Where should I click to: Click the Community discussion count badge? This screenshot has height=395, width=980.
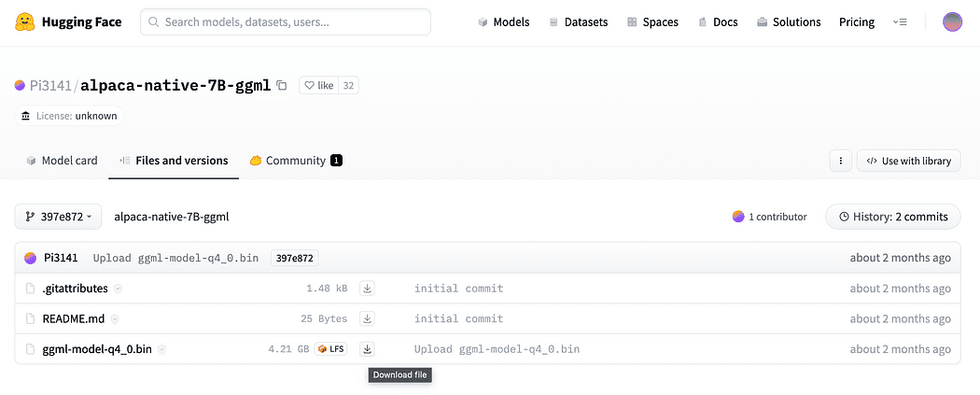pyautogui.click(x=336, y=161)
